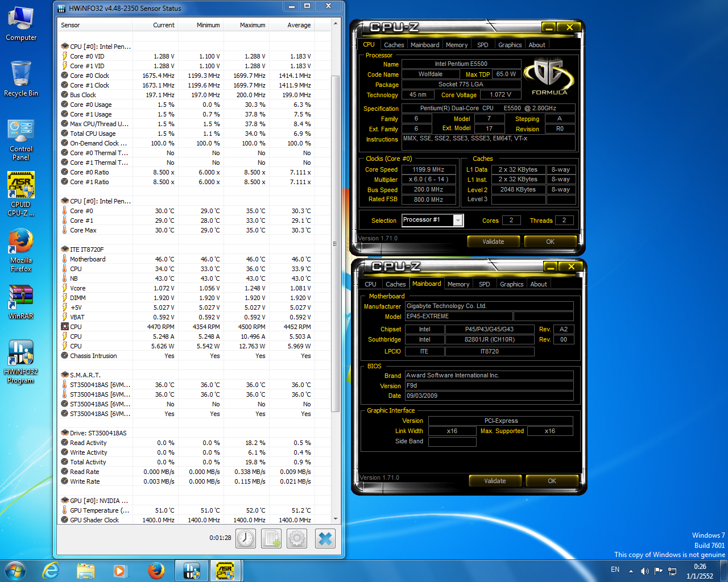
Task: Show hidden system tray icons arrow
Action: point(631,571)
